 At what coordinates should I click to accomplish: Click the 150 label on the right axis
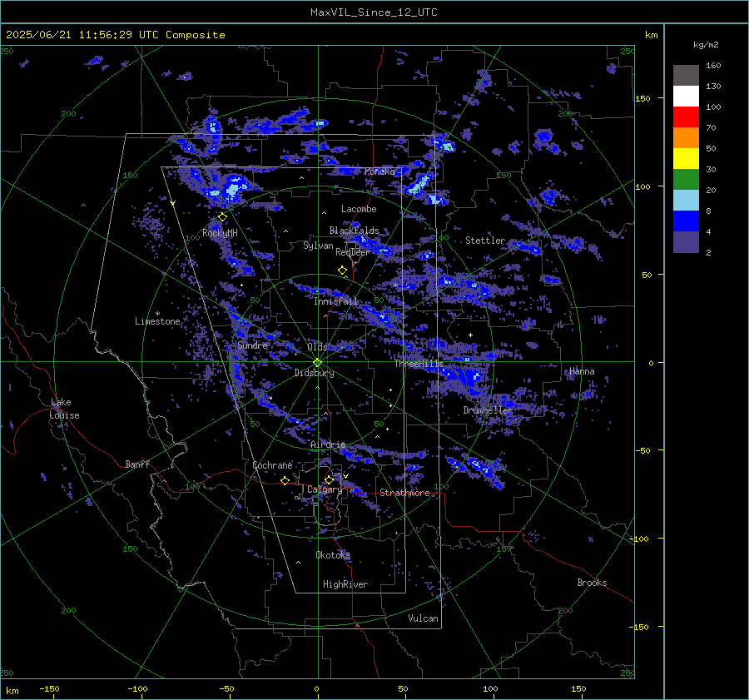(643, 99)
